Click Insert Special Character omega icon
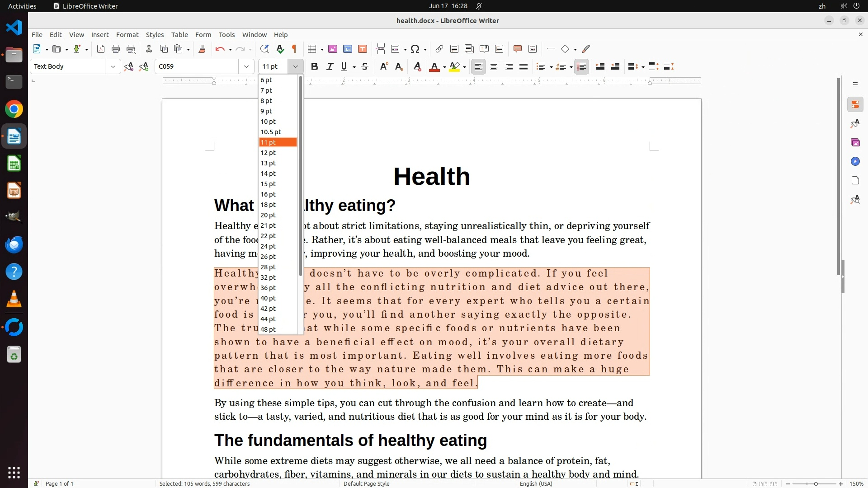 415,49
